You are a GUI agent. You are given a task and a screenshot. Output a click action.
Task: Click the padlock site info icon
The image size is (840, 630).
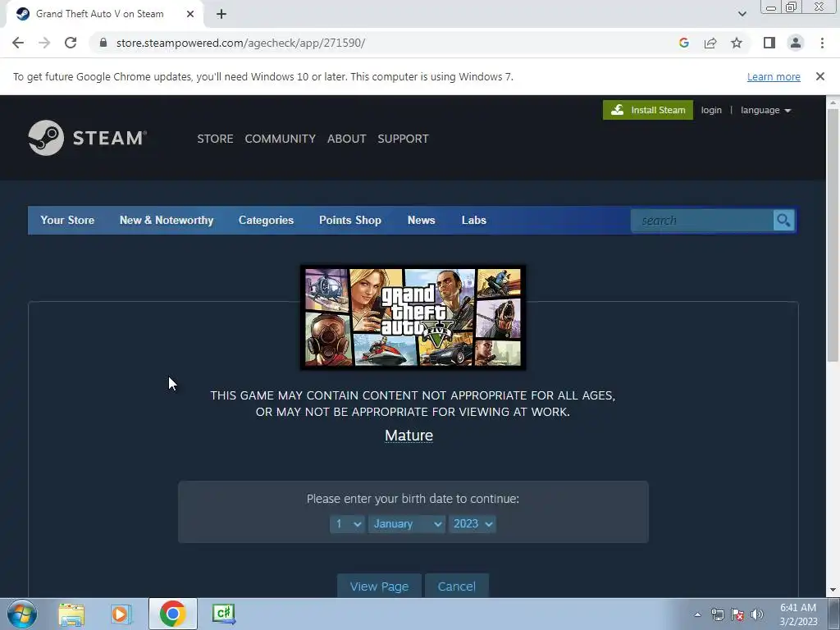pos(103,43)
